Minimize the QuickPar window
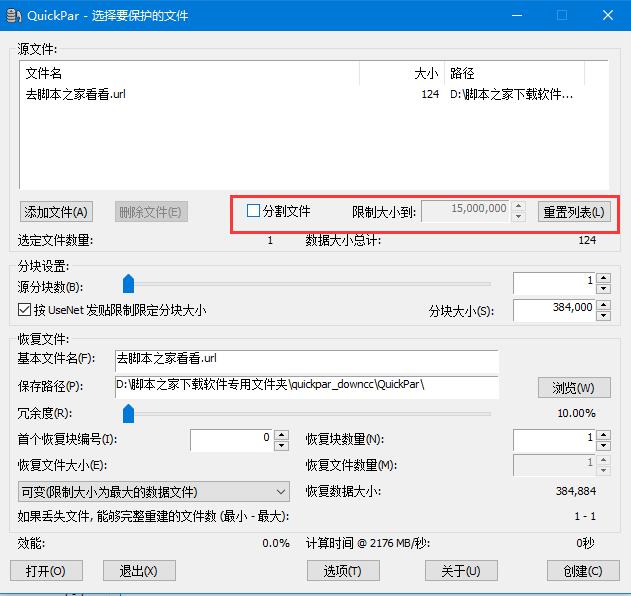Screen dimensions: 631x596 517,16
